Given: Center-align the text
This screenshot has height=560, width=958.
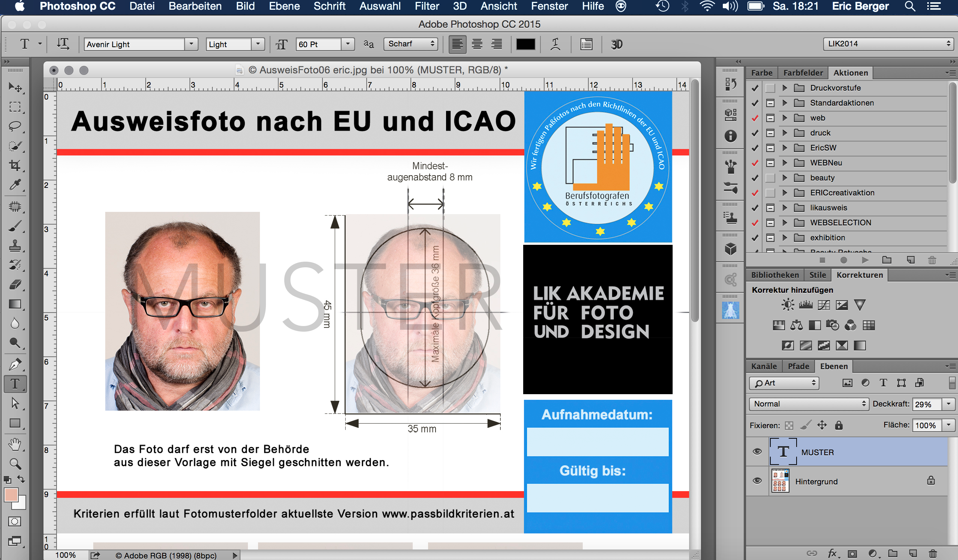Looking at the screenshot, I should [x=477, y=44].
